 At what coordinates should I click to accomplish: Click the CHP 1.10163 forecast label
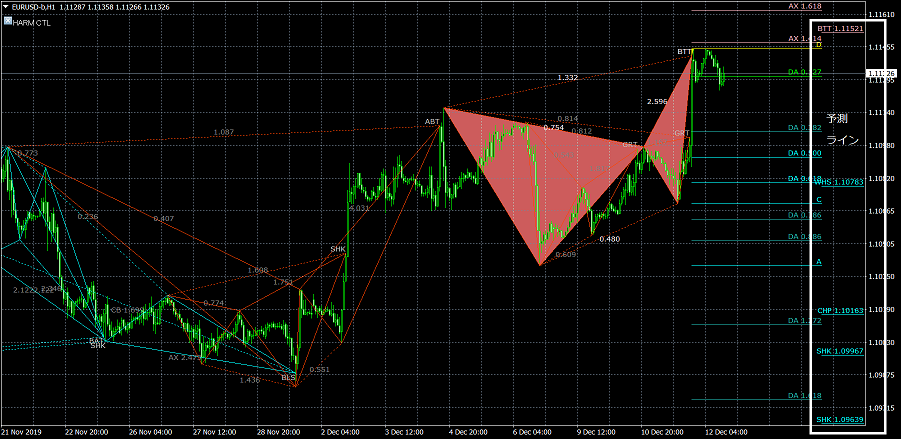coord(841,311)
